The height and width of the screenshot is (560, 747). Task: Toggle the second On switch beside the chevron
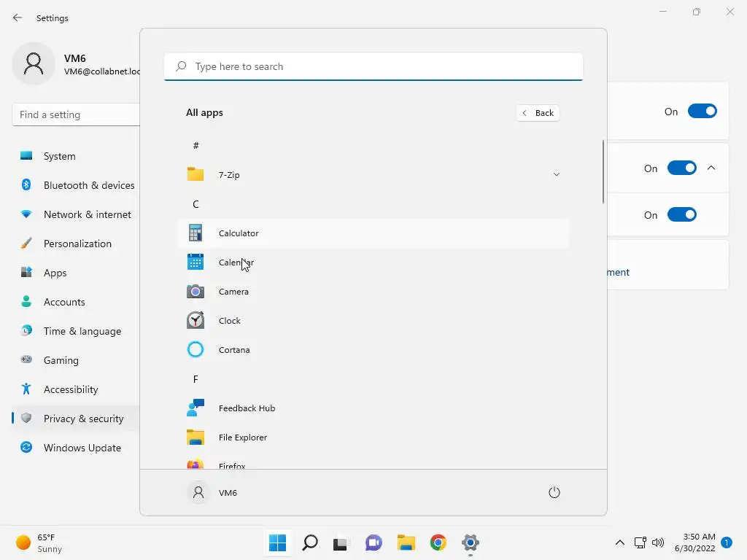click(x=682, y=168)
